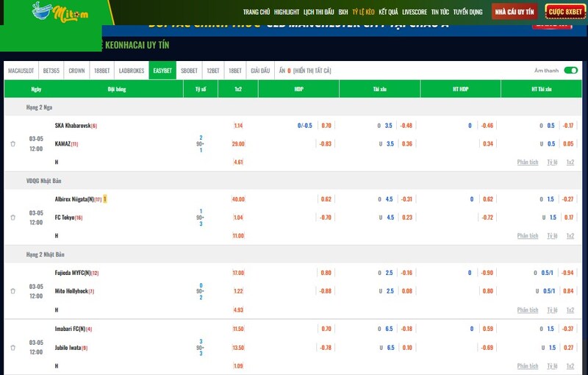This screenshot has height=375, width=588.
Task: Click the HT HDP column header
Action: tap(460, 89)
